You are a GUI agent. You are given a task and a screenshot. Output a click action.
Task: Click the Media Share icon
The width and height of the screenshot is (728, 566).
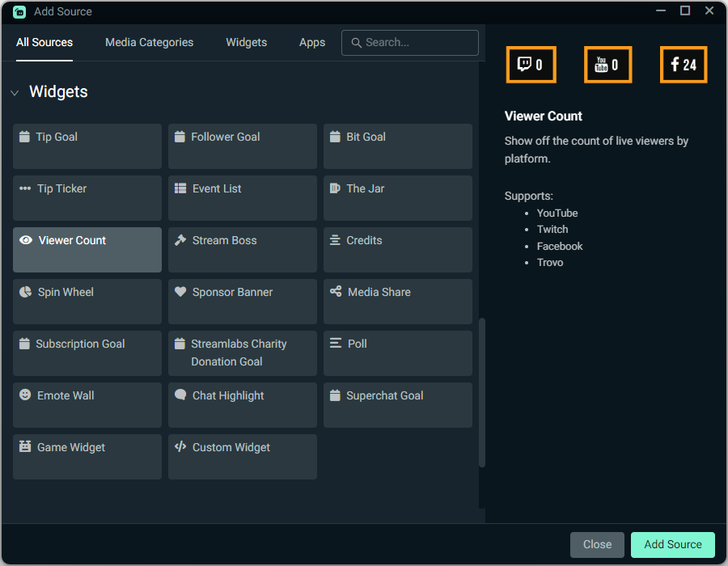(336, 292)
